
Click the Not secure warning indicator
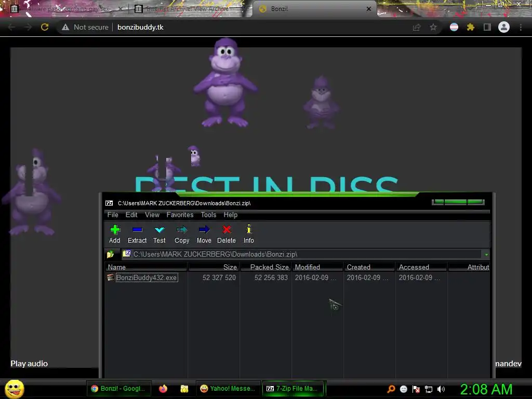pyautogui.click(x=85, y=27)
